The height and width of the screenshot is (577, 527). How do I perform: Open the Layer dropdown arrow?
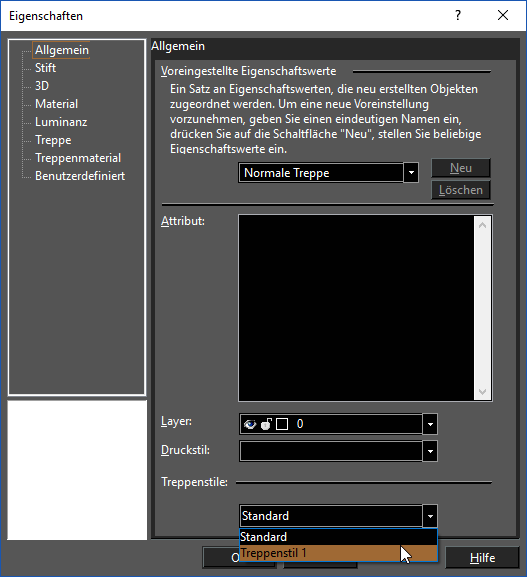pos(430,424)
